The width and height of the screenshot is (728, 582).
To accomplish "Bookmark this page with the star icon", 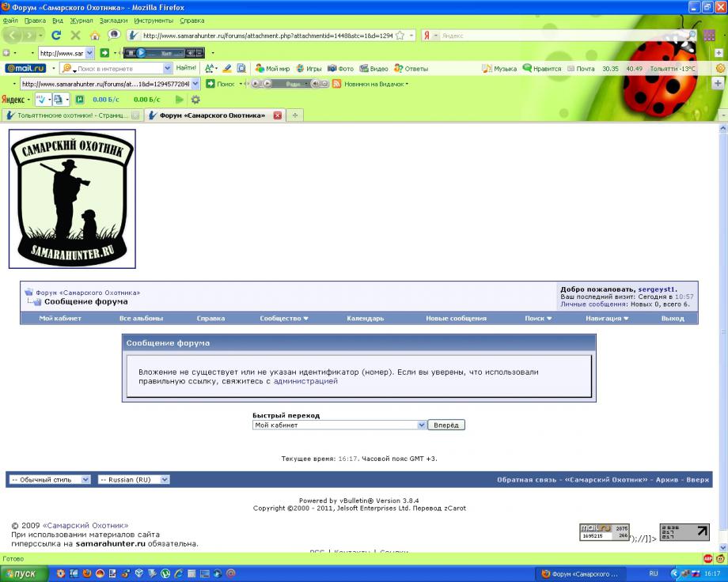I will tap(400, 36).
